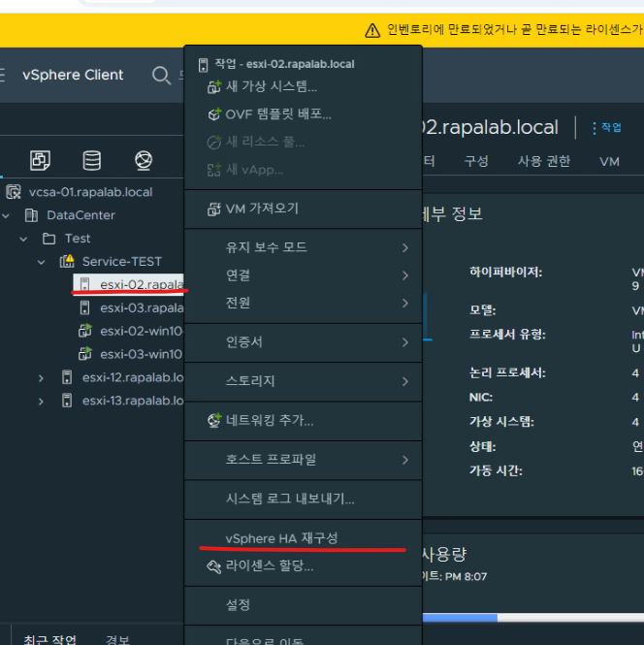Open the Networking inventory view icon
The width and height of the screenshot is (644, 645).
pos(144,160)
